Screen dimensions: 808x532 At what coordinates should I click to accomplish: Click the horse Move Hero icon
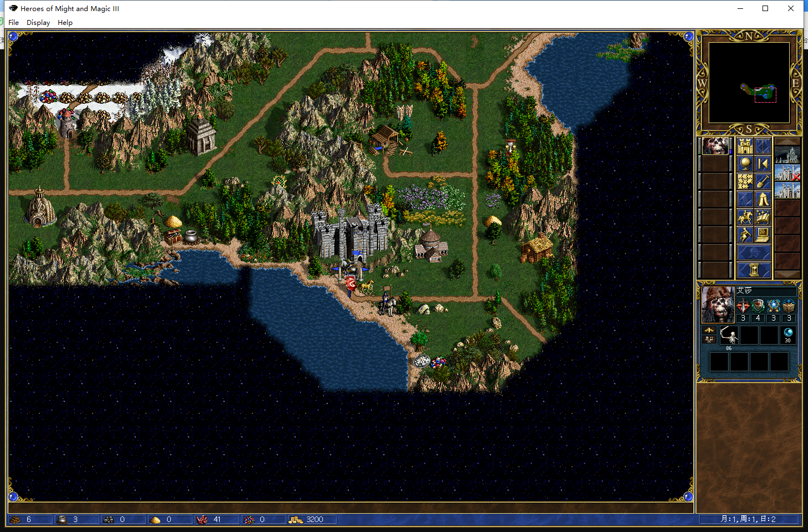745,217
